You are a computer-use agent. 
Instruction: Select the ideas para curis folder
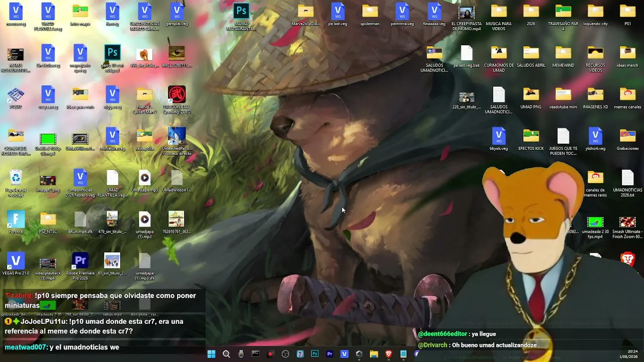click(x=80, y=98)
